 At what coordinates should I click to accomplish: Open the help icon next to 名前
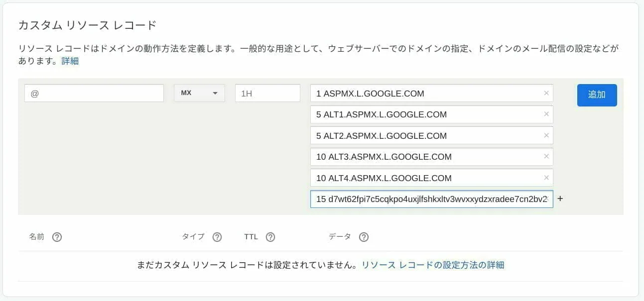(57, 237)
